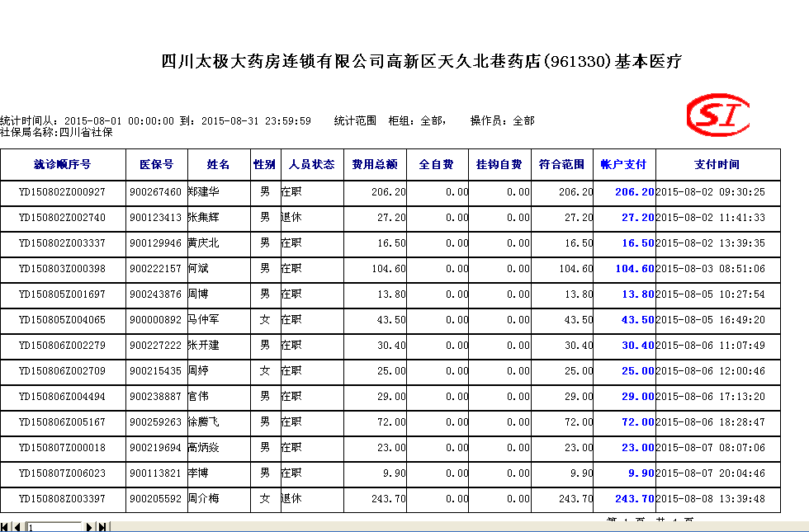Image resolution: width=809 pixels, height=532 pixels.
Task: Click the name 黄庆北
Action: 204,243
